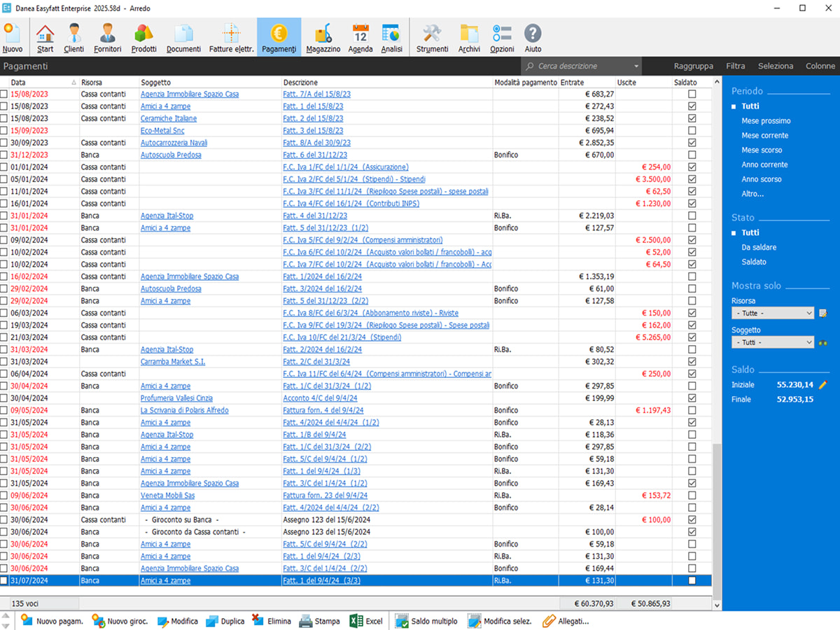Expand the Soggetto filter dropdown
The width and height of the screenshot is (840, 630).
click(809, 343)
